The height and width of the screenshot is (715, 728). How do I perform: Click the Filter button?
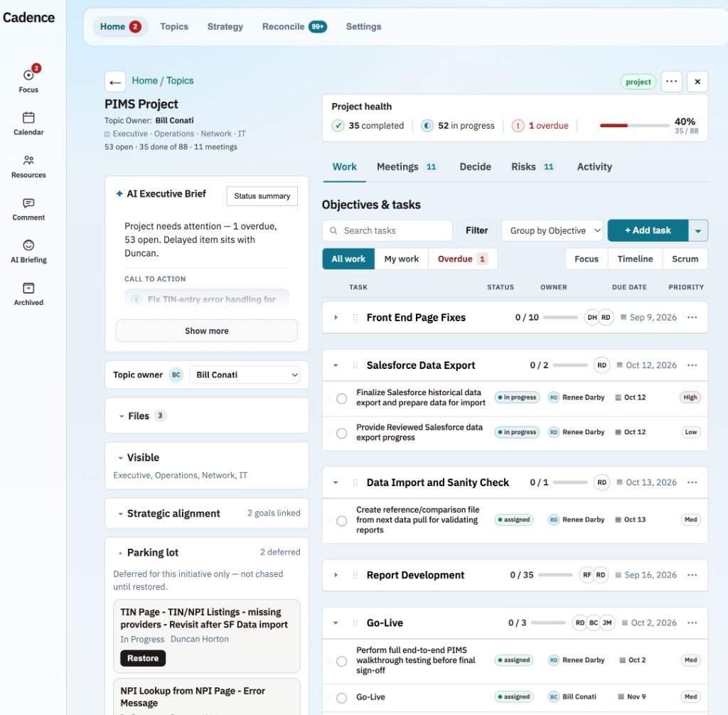click(477, 231)
